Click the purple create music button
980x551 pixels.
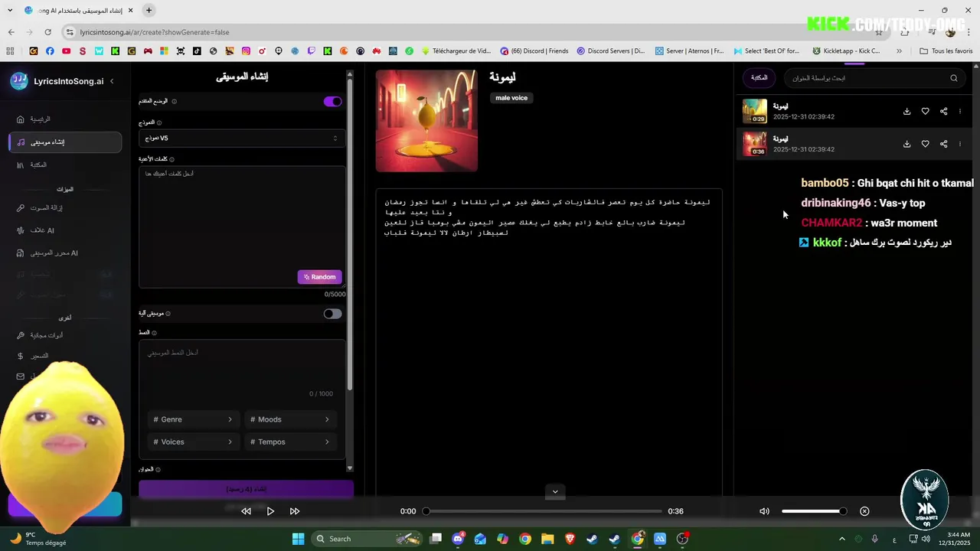(x=246, y=489)
